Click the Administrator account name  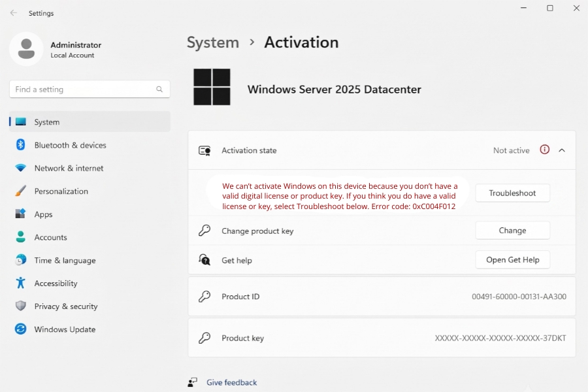76,44
